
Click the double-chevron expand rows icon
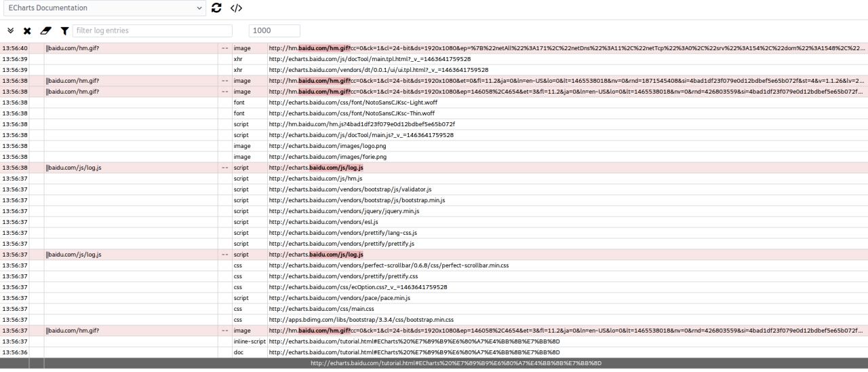coord(10,31)
